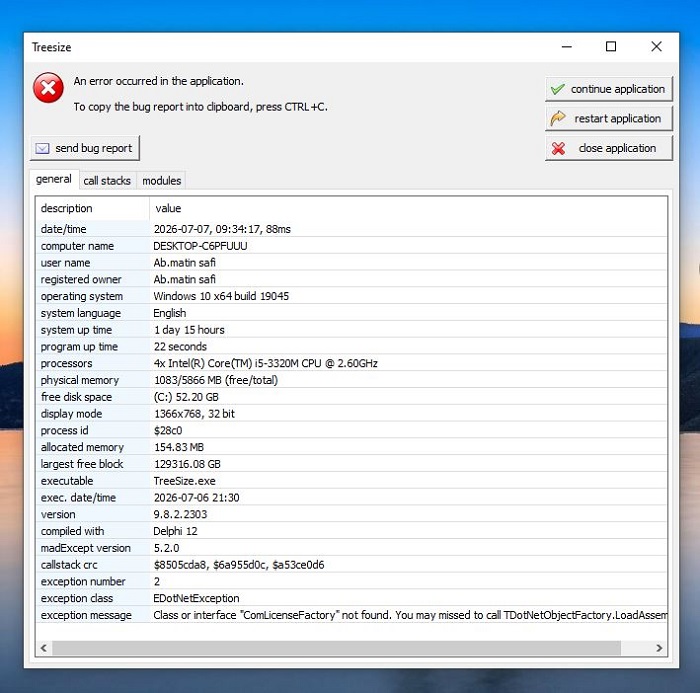The image size is (700, 693).
Task: Click the physical memory row label
Action: 80,380
